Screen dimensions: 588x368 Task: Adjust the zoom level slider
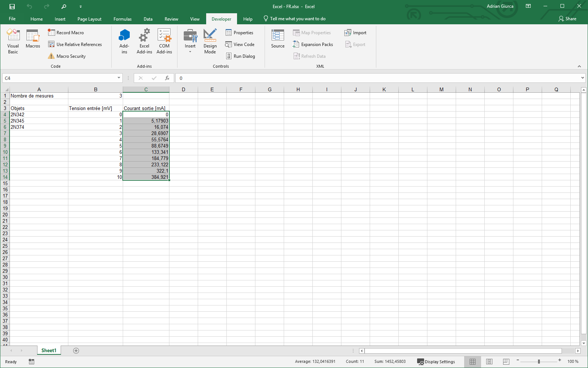(x=539, y=362)
